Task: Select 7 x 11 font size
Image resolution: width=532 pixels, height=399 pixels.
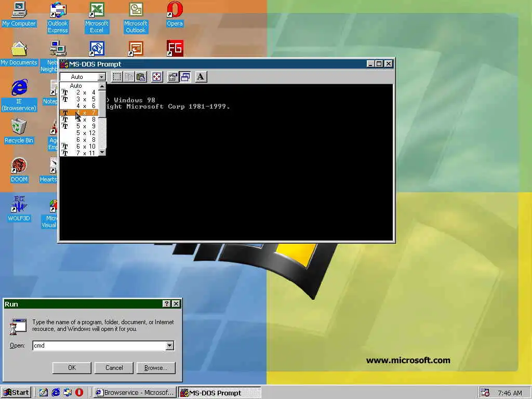Action: coord(79,153)
